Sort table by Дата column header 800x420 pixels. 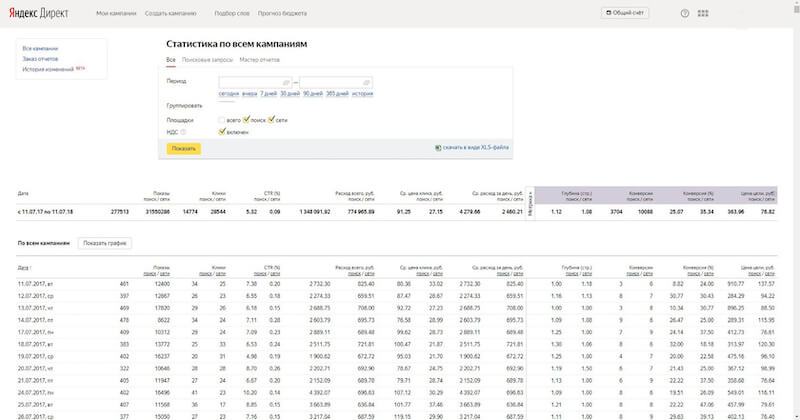click(24, 268)
